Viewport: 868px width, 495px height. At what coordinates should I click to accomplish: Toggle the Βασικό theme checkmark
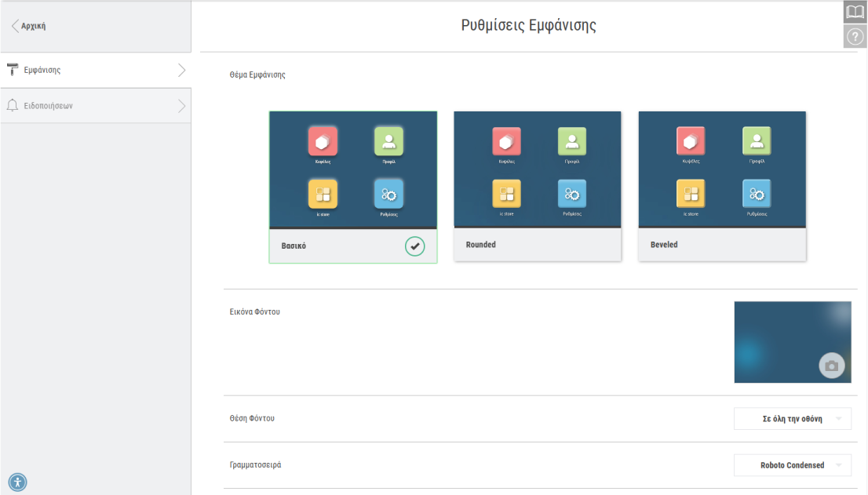click(414, 246)
